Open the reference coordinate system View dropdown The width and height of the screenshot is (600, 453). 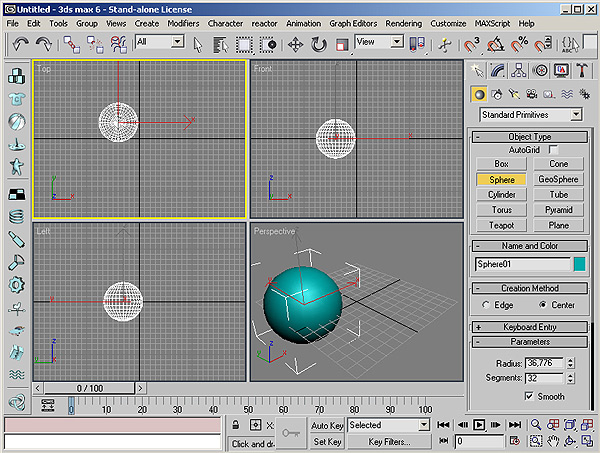tap(379, 42)
